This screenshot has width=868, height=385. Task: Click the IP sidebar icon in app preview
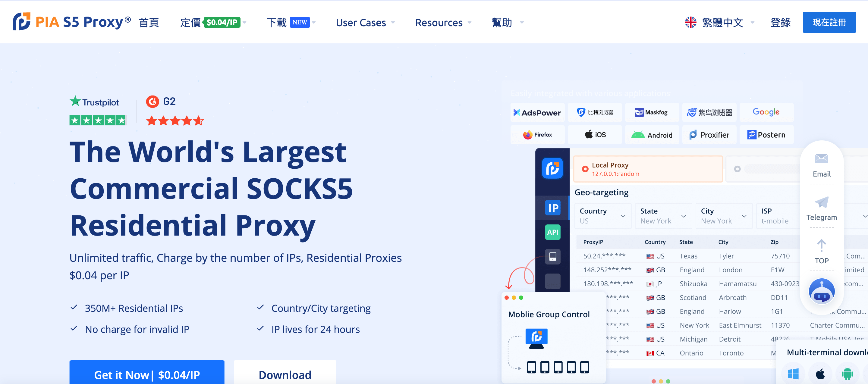pyautogui.click(x=553, y=208)
